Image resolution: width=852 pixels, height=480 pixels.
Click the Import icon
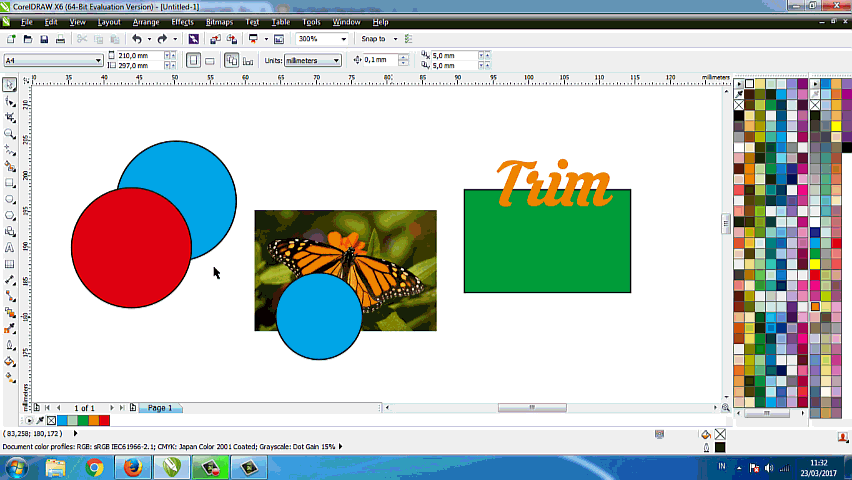pos(215,39)
